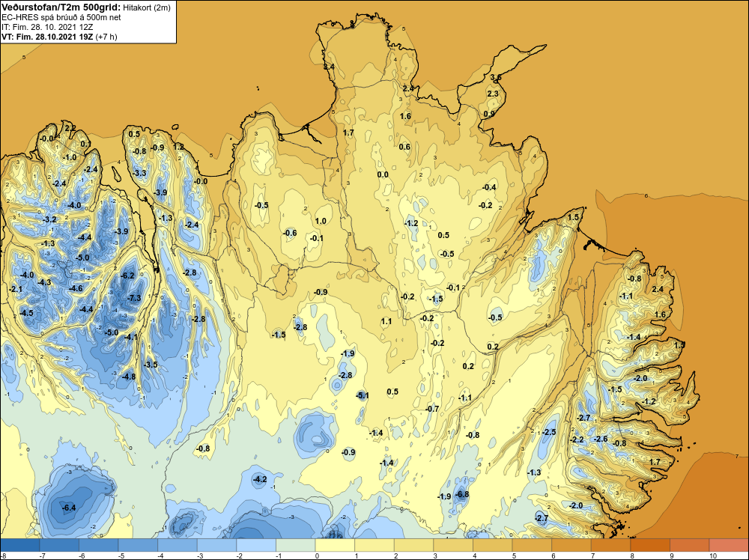
Task: Select the -6.8 temperature reading
Action: click(x=462, y=495)
